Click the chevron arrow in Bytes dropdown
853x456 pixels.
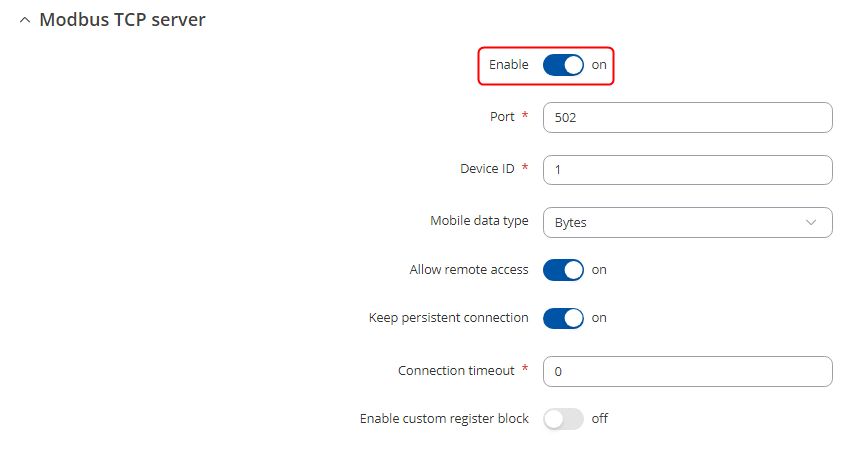point(811,222)
